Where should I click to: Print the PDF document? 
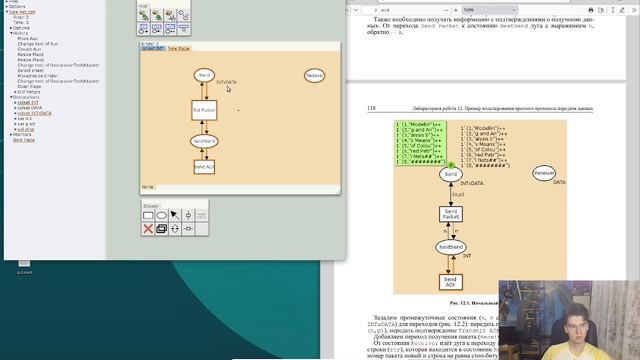point(591,10)
